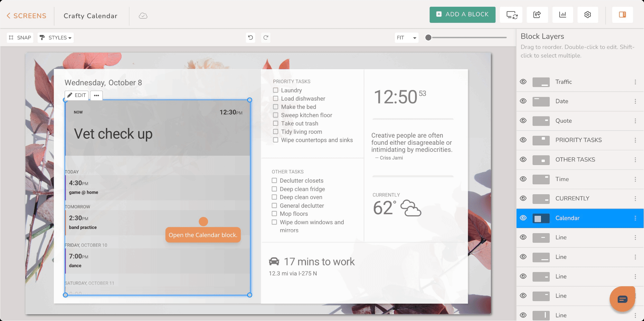Screen dimensions: 644x321
Task: Hide the Traffic layer via eye icon
Action: (x=523, y=82)
